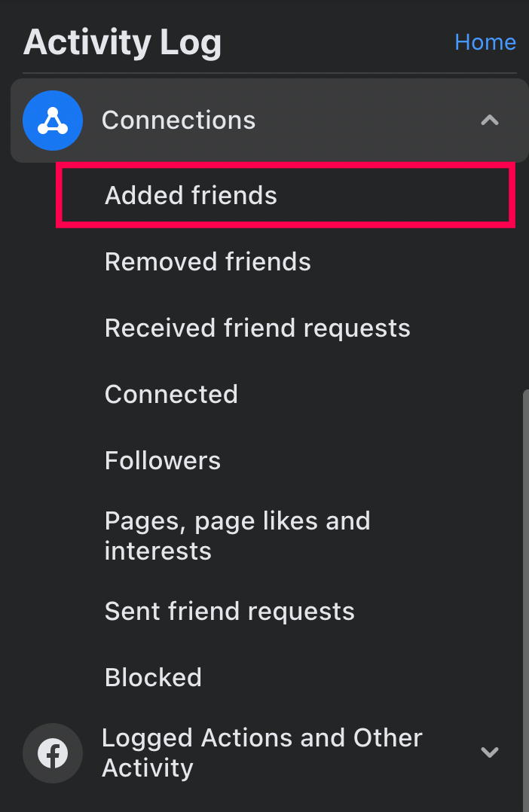Click the vertical scrollbar thumb
Image resolution: width=529 pixels, height=812 pixels.
pos(526,601)
